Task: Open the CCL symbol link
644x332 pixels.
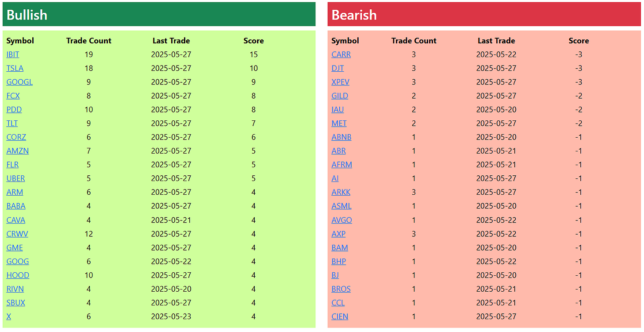Action: coord(338,303)
